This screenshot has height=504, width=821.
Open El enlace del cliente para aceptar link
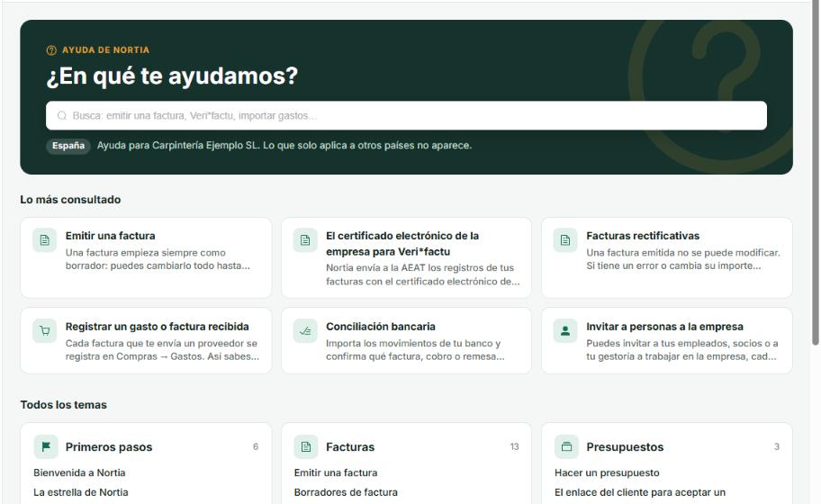(x=640, y=492)
